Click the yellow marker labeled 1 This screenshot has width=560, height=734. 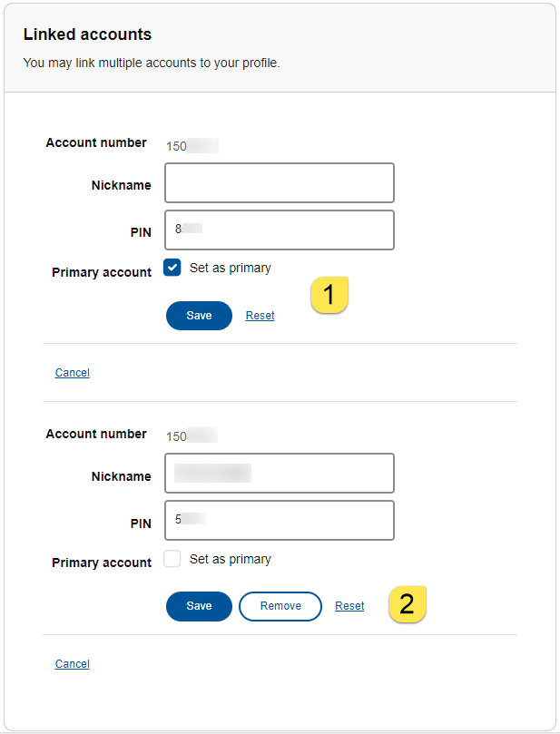tap(329, 294)
